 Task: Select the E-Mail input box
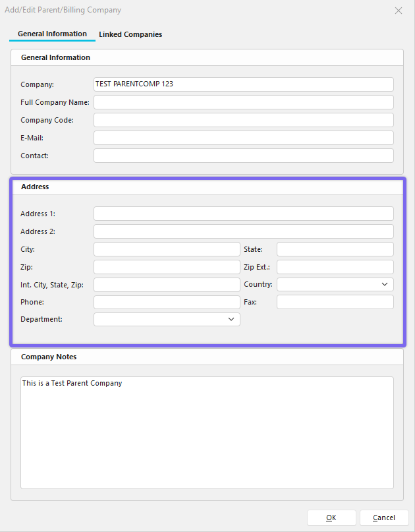(243, 138)
